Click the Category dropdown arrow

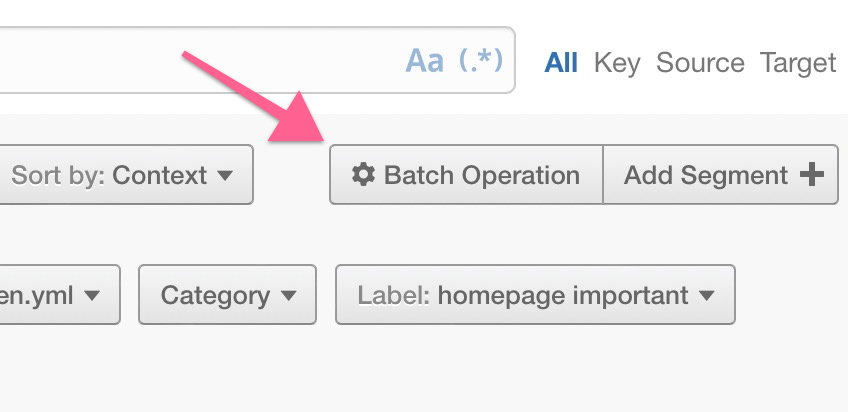coord(289,296)
